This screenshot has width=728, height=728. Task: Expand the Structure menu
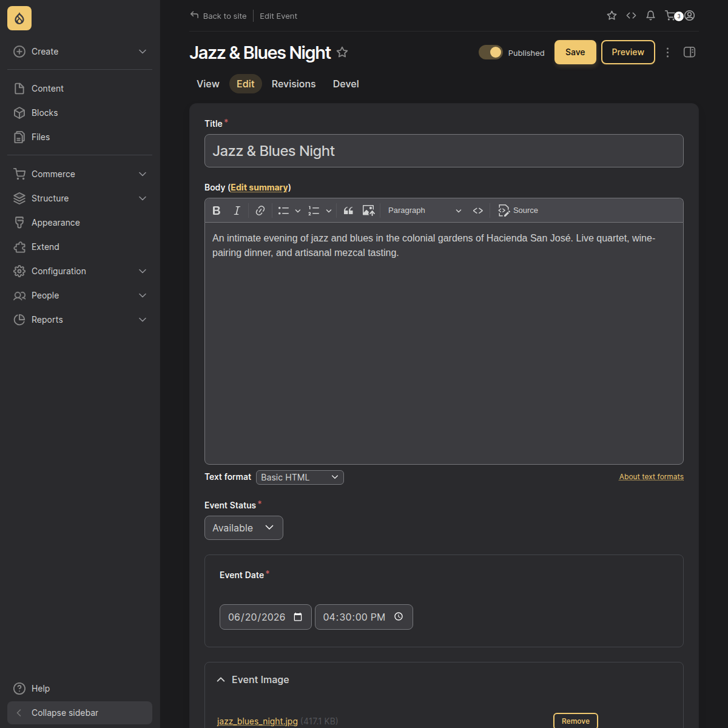point(79,198)
